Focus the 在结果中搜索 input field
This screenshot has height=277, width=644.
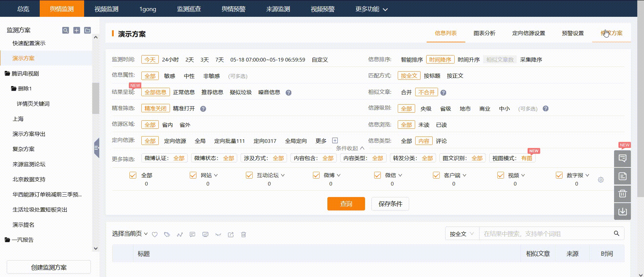[545, 234]
